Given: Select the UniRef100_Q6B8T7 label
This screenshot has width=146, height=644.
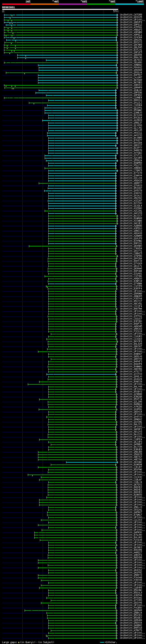Looking at the screenshot, I should (x=131, y=183).
